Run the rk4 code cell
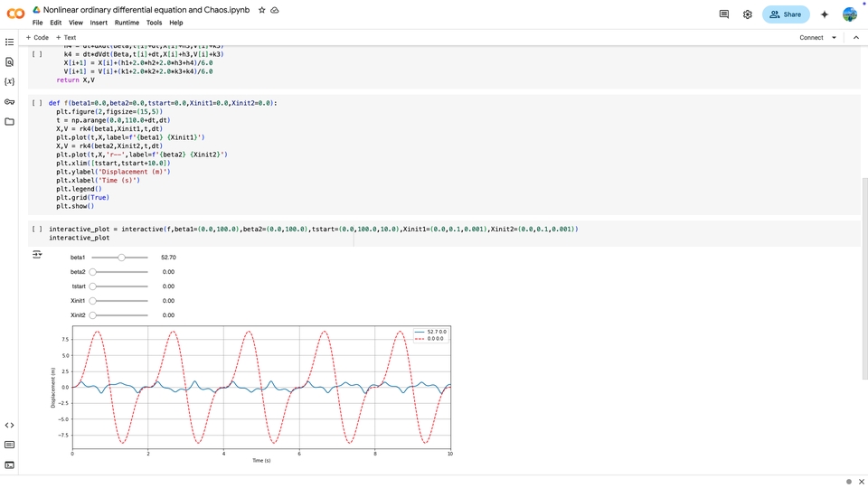 tap(37, 54)
